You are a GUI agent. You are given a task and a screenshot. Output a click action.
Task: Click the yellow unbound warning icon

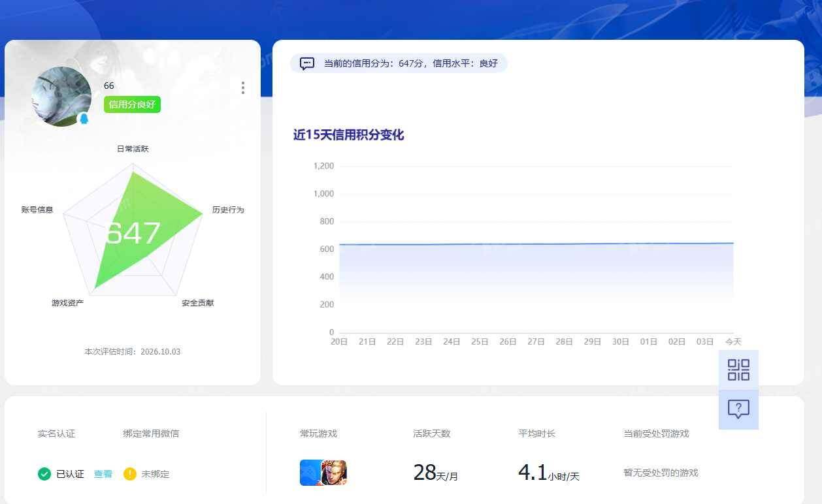(130, 474)
